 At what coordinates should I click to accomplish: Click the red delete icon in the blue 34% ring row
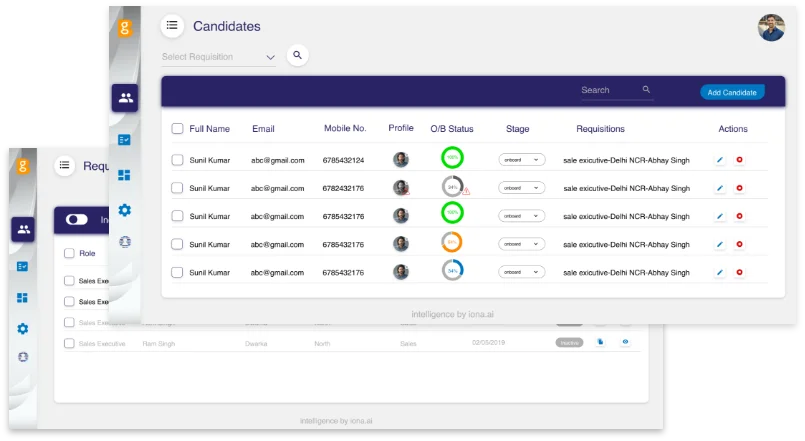739,272
